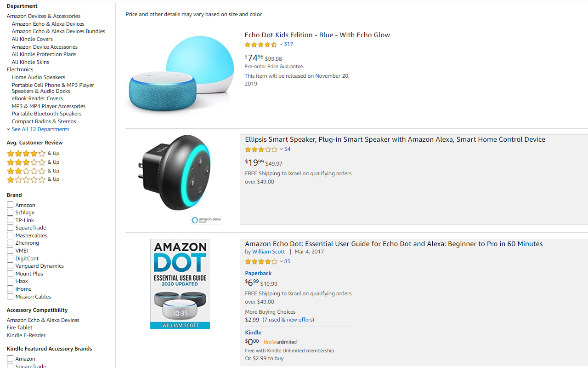Open the Home Audio Speakers department
This screenshot has height=368, width=588.
point(39,77)
